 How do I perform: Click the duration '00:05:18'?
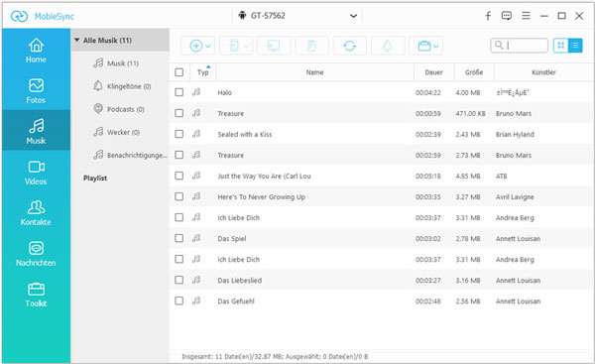428,177
